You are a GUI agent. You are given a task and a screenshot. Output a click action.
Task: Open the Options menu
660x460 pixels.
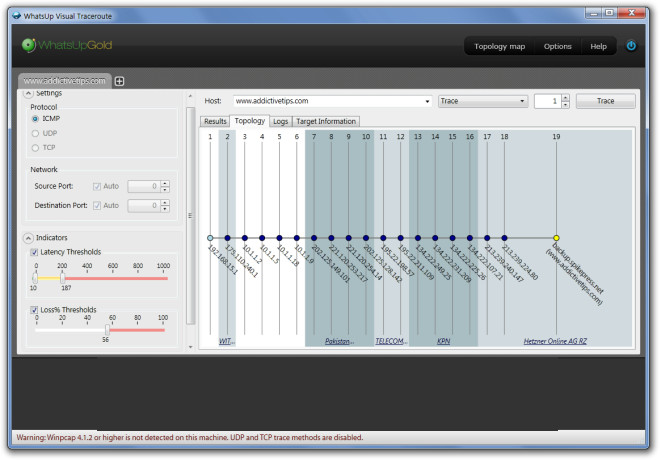(557, 46)
